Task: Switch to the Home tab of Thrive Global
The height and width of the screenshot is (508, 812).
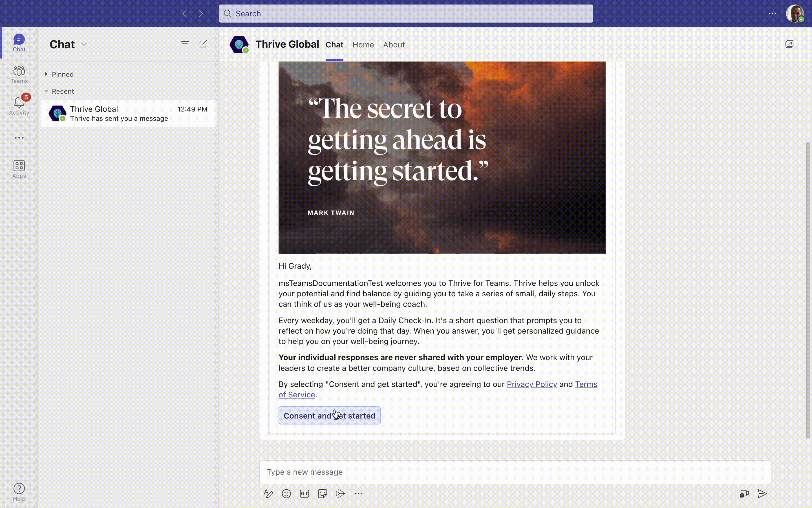Action: (363, 45)
